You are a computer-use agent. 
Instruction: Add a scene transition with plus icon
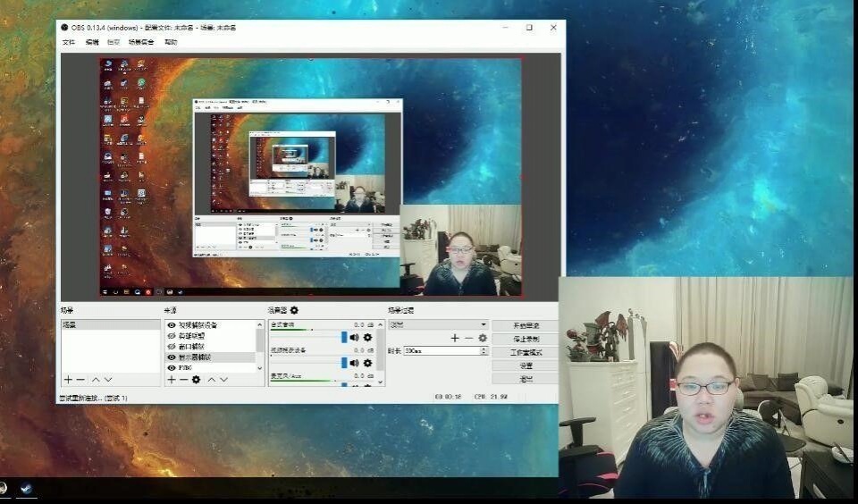455,338
